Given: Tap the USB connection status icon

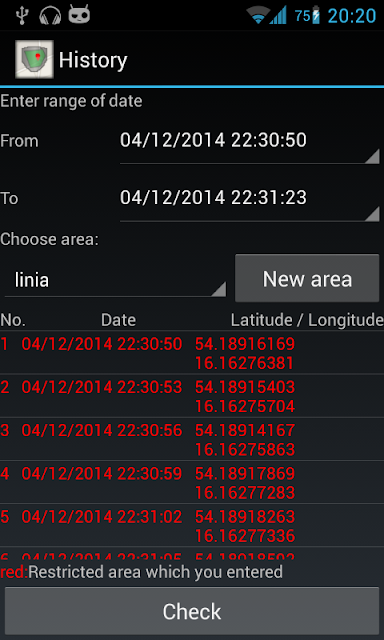Looking at the screenshot, I should (21, 15).
